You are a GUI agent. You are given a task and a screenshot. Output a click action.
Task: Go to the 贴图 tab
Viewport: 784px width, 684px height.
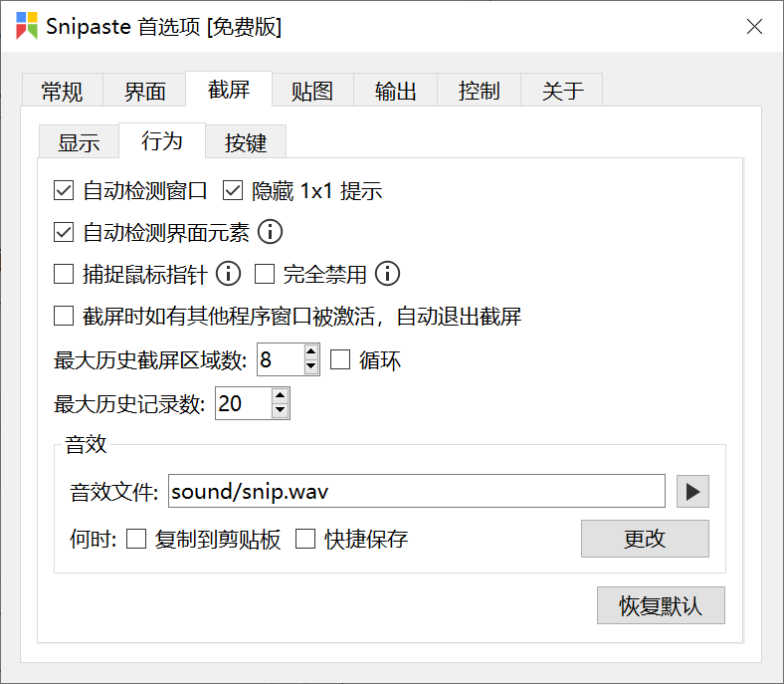coord(312,90)
